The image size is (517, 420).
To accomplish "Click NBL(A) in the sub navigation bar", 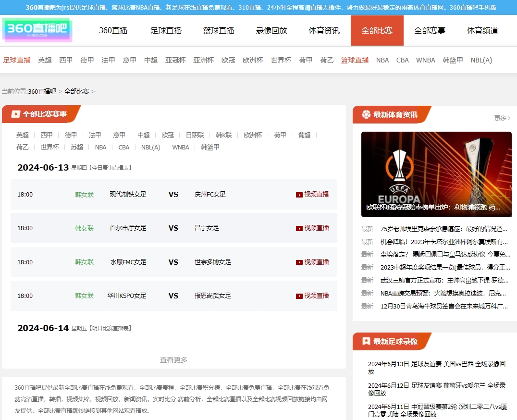I will pos(481,60).
